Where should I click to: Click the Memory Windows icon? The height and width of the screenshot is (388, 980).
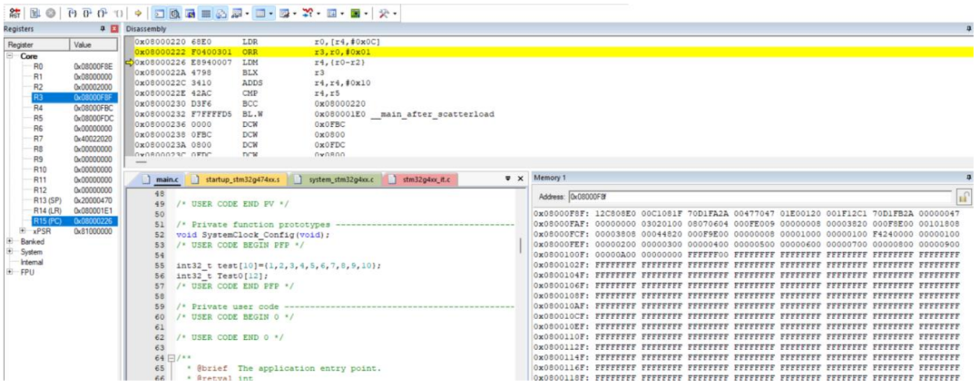coord(262,13)
